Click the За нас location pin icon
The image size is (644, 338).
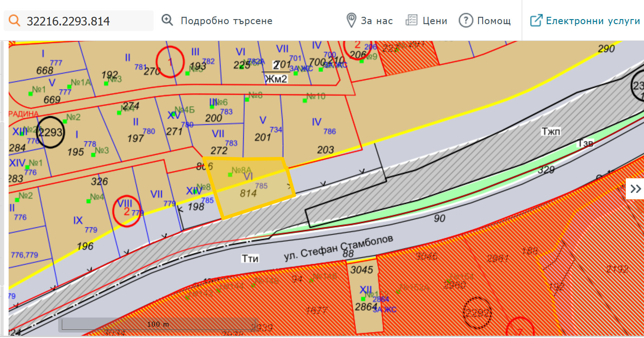pyautogui.click(x=351, y=20)
